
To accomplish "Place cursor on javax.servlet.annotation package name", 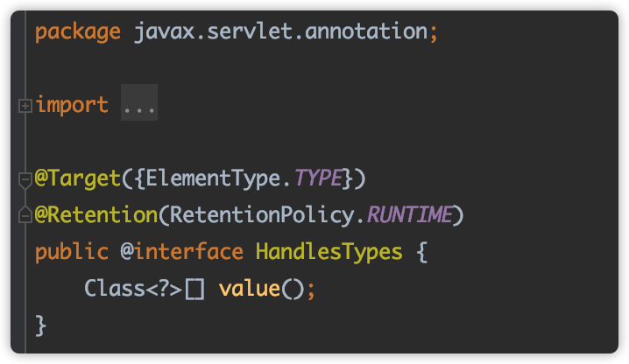I will pos(279,32).
